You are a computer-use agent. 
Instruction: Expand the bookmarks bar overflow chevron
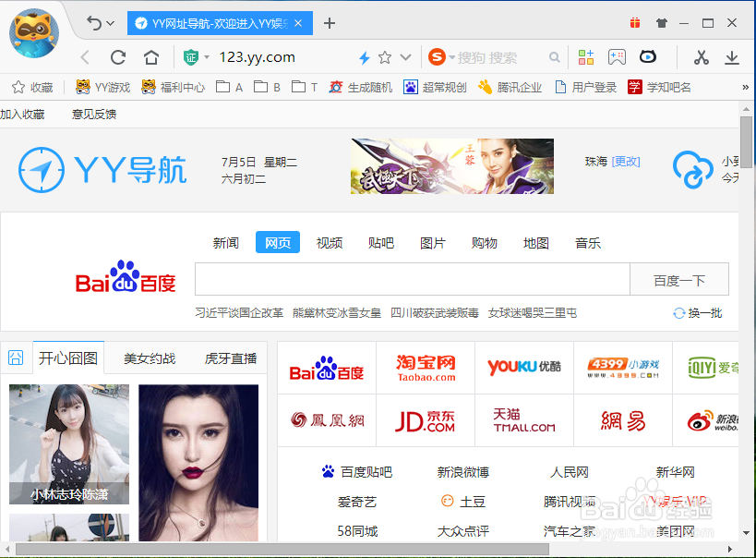coord(746,86)
